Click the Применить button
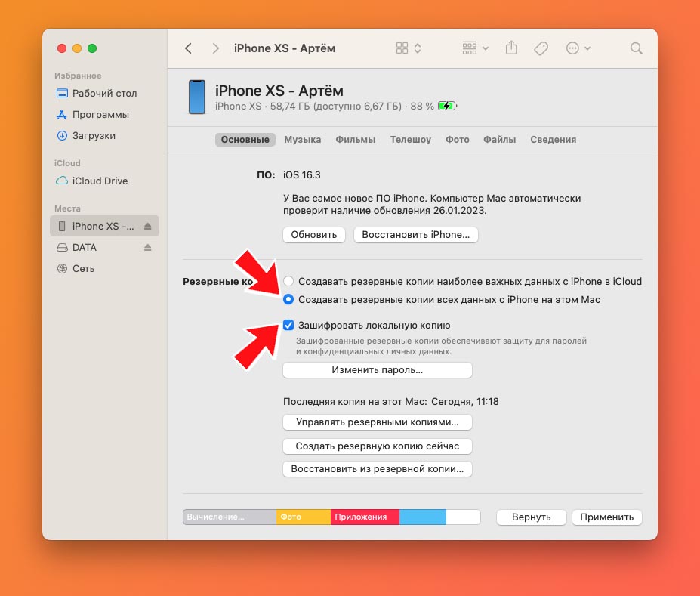This screenshot has width=700, height=596. pyautogui.click(x=606, y=517)
